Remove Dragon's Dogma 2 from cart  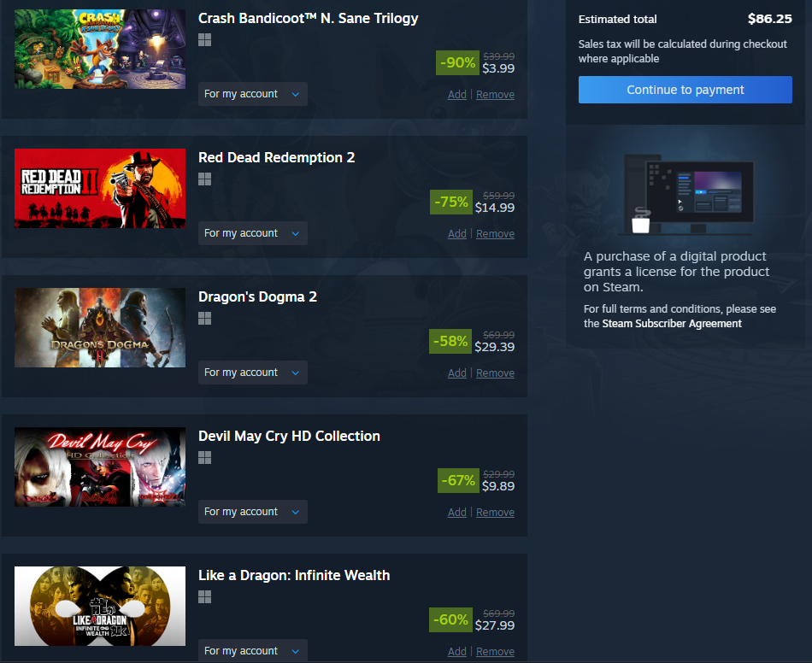[495, 373]
